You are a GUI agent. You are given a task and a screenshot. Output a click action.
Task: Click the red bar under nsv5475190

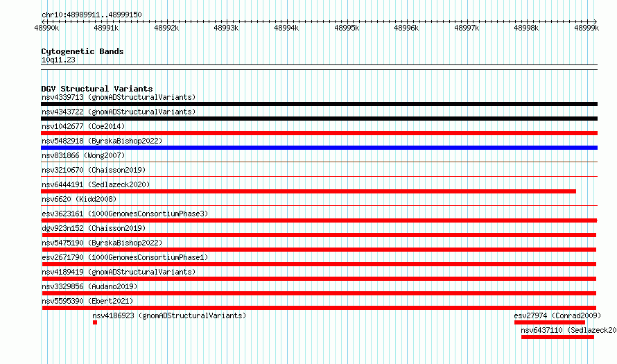[x=319, y=250]
